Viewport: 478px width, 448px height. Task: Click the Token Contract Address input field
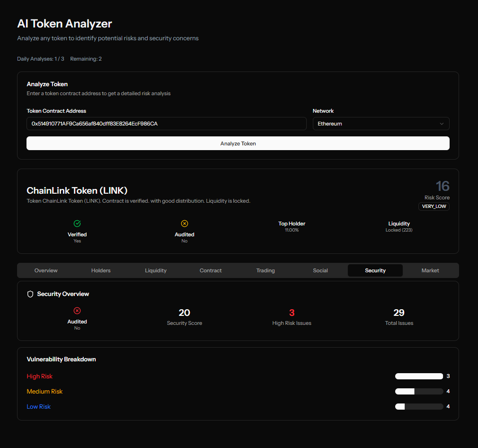coord(167,124)
